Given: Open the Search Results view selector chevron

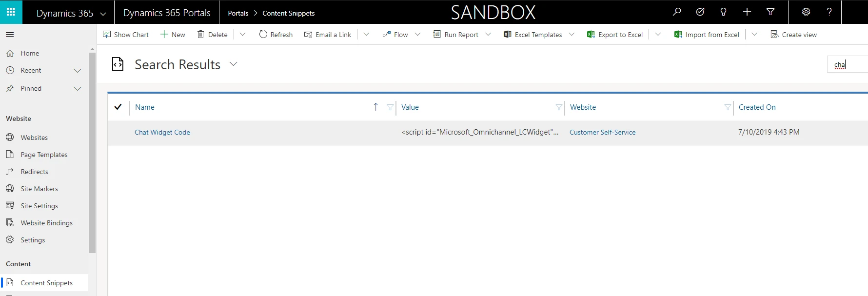Looking at the screenshot, I should tap(234, 64).
